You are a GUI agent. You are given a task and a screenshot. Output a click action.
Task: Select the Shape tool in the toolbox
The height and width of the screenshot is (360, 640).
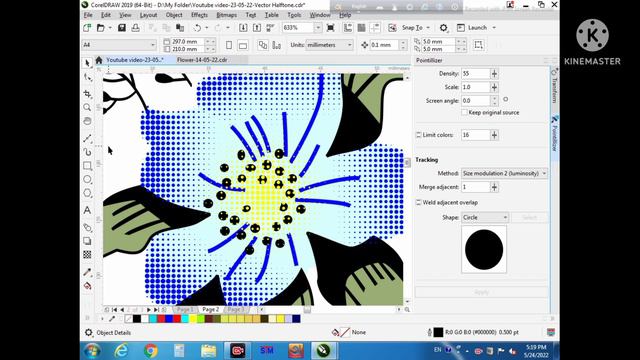tap(87, 77)
